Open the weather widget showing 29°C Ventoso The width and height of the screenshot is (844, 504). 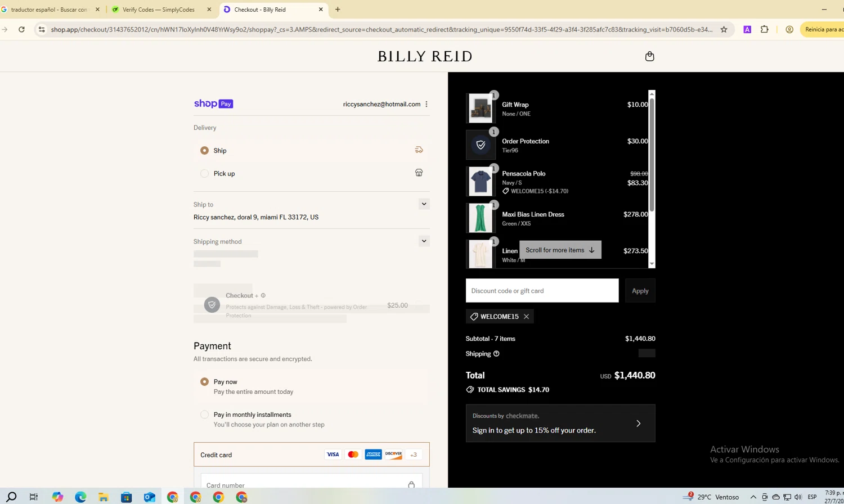coord(711,497)
